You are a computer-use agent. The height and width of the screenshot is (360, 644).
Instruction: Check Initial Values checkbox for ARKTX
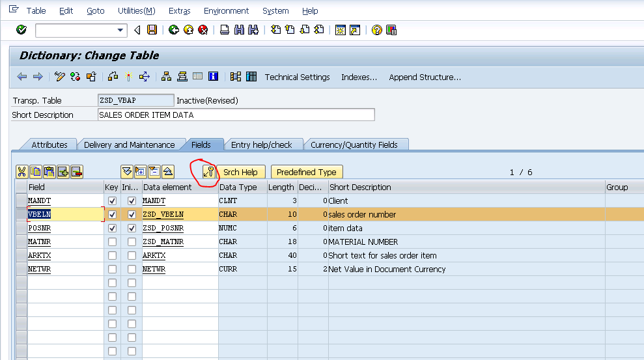point(132,255)
